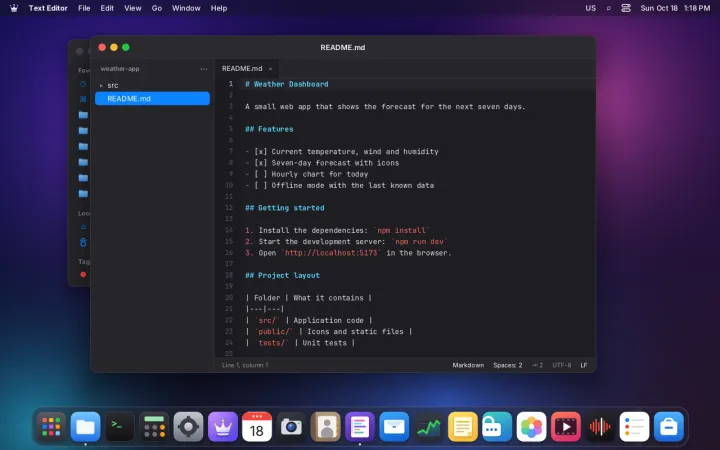
Task: Click the home icon in background file window
Action: [x=83, y=227]
